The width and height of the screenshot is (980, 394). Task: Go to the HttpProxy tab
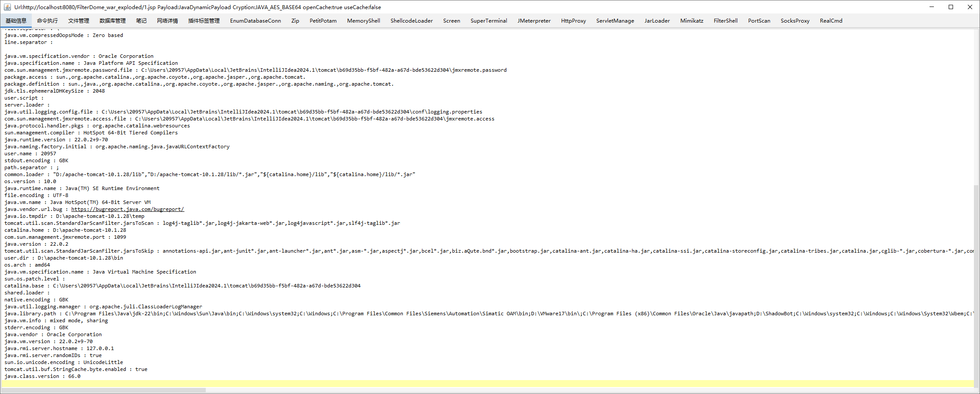click(573, 21)
